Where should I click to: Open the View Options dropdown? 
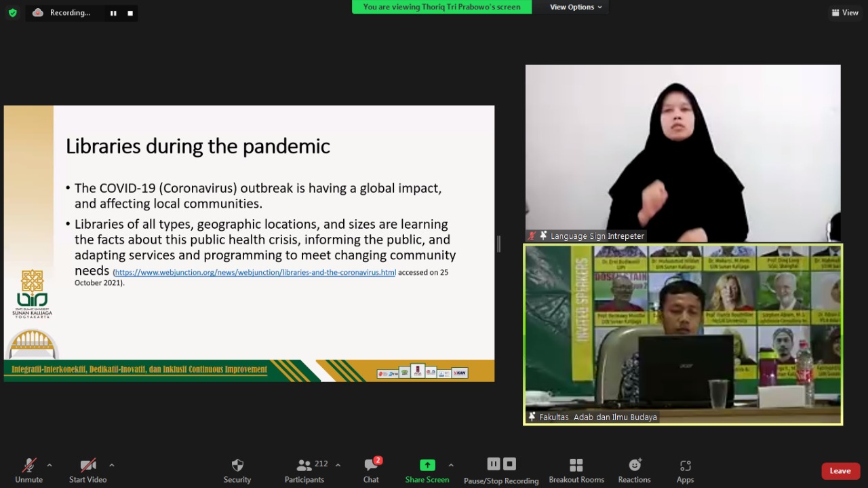(576, 7)
